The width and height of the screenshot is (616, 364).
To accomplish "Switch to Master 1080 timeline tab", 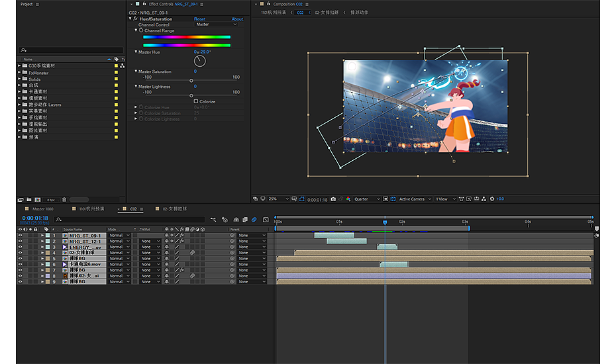I will click(x=42, y=209).
